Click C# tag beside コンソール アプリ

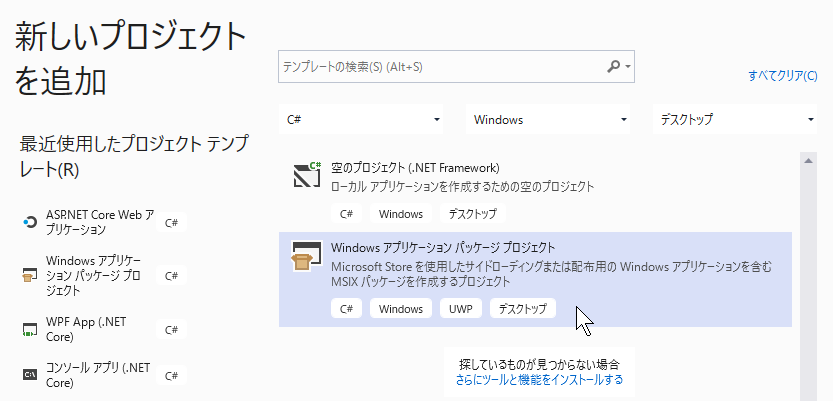171,376
